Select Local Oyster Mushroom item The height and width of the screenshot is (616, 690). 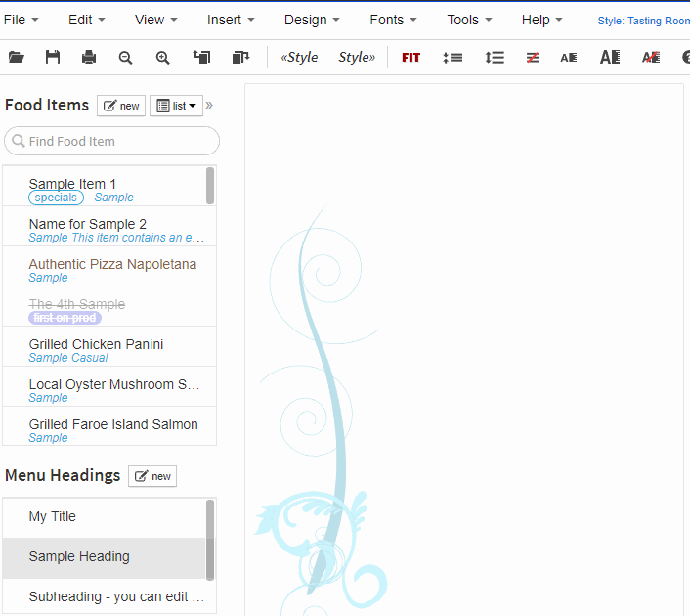109,386
